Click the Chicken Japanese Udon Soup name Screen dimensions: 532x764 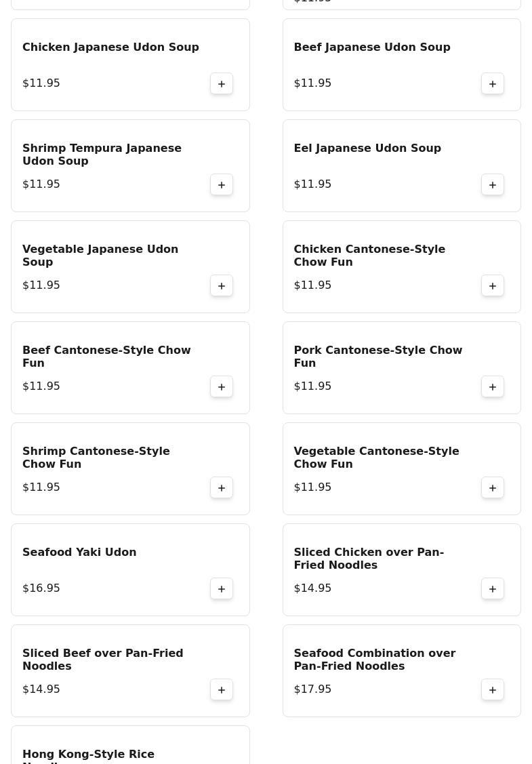click(110, 47)
